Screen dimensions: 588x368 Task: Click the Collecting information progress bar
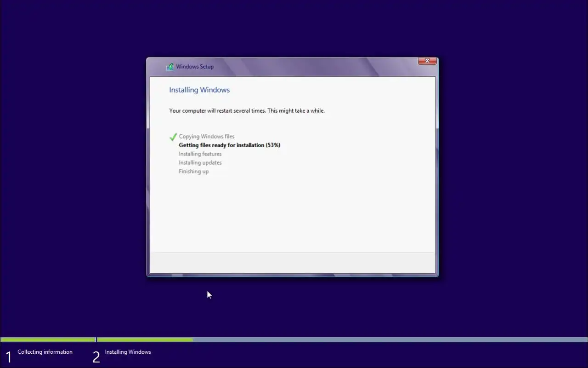48,340
